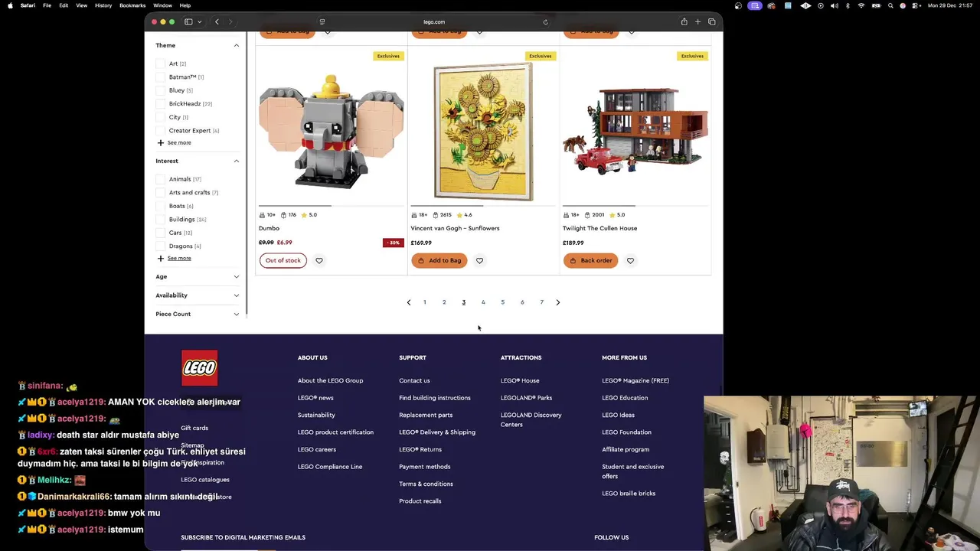The width and height of the screenshot is (980, 551).
Task: Click the plus icon beside Interest See more
Action: tap(160, 259)
